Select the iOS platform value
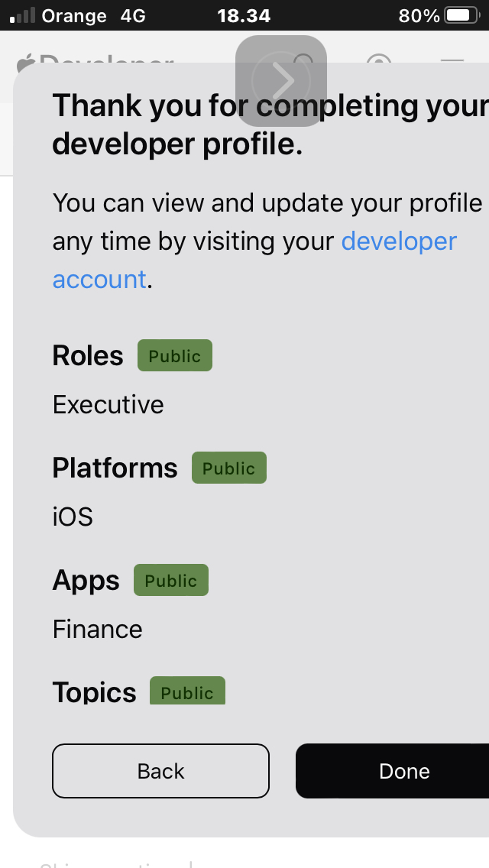 [x=73, y=517]
